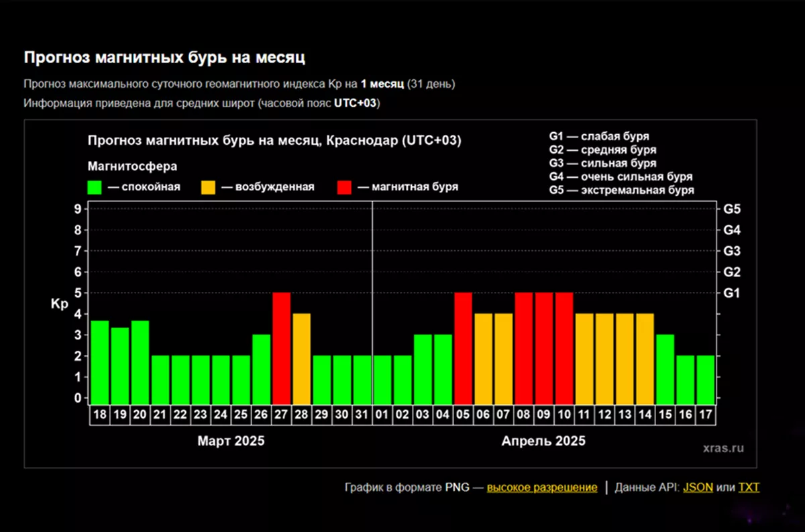Click the green 'спокойная' legend swatch
The image size is (805, 532).
tap(95, 187)
